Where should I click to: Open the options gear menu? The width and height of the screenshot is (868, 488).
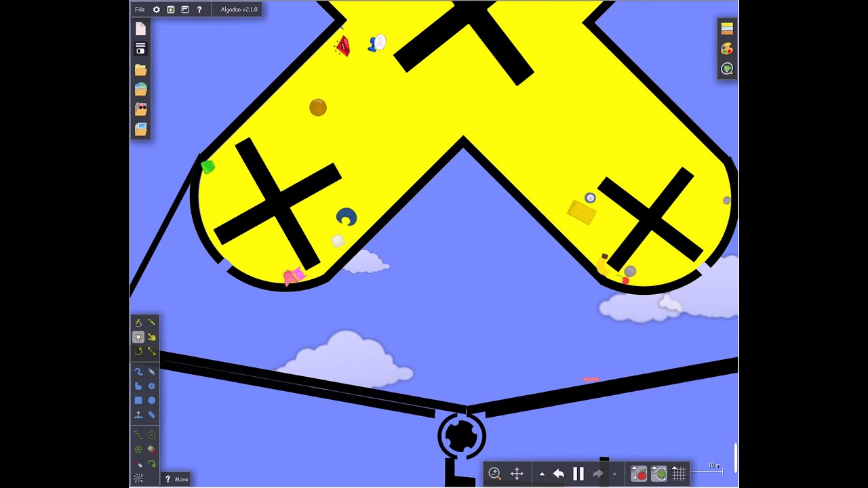(x=156, y=9)
